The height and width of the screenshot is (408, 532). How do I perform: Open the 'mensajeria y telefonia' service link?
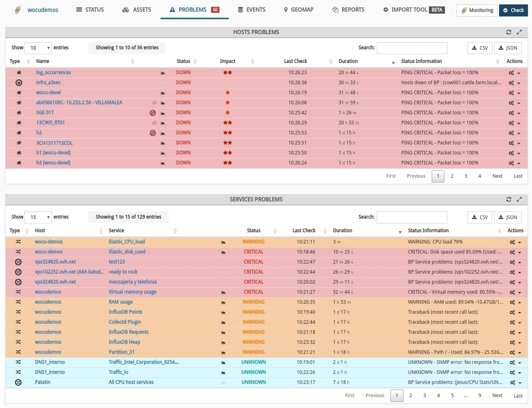tap(133, 282)
